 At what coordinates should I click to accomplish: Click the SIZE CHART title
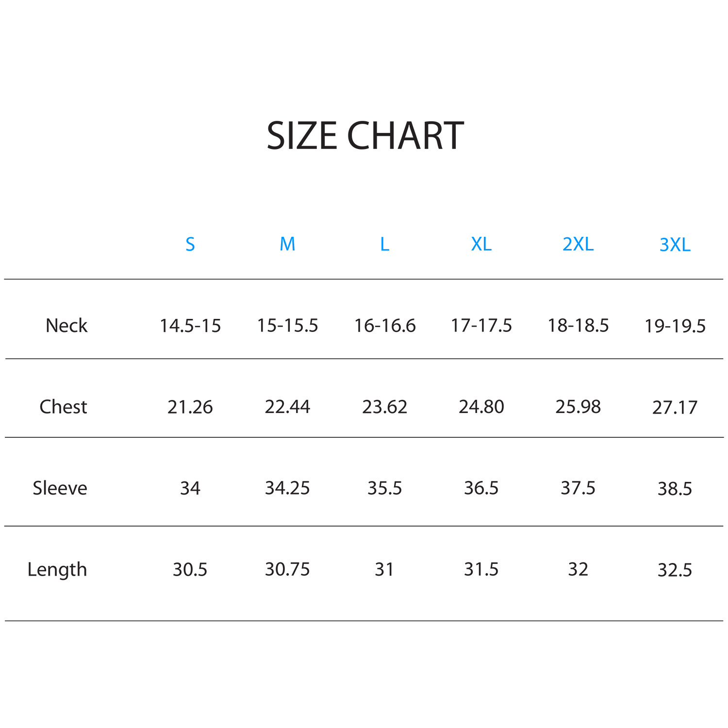pos(365,135)
